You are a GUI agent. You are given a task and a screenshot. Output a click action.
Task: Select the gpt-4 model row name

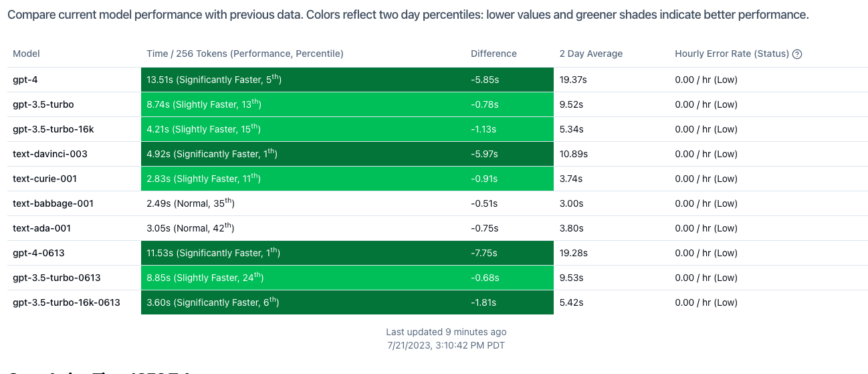click(24, 80)
